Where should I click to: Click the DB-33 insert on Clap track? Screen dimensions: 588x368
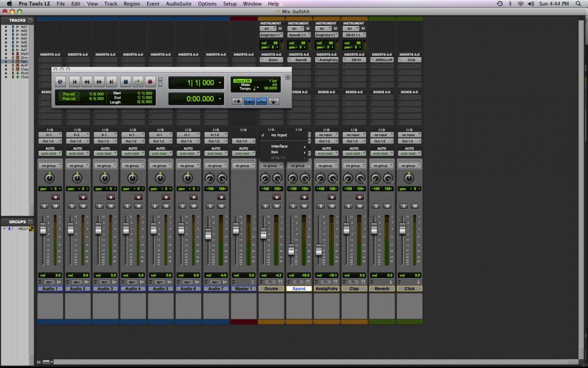[354, 60]
